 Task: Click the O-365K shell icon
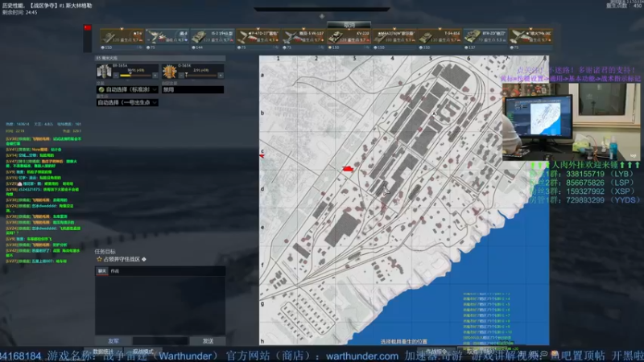click(170, 72)
